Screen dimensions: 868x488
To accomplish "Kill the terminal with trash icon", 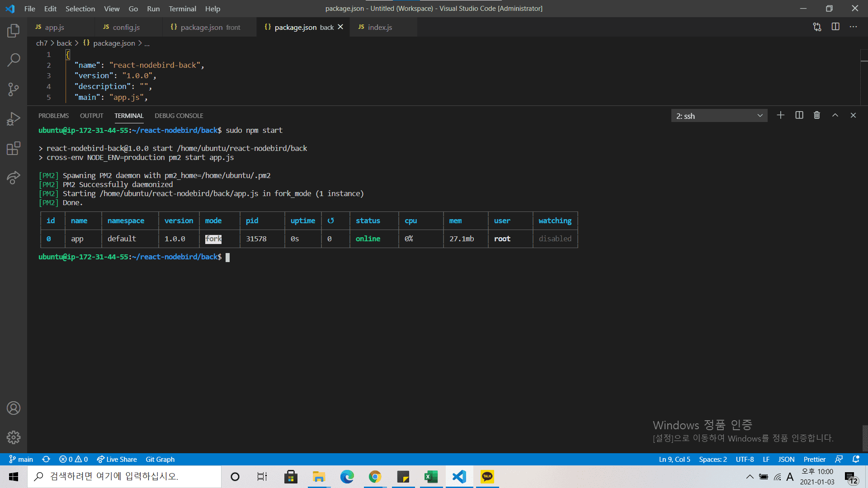I will [817, 115].
